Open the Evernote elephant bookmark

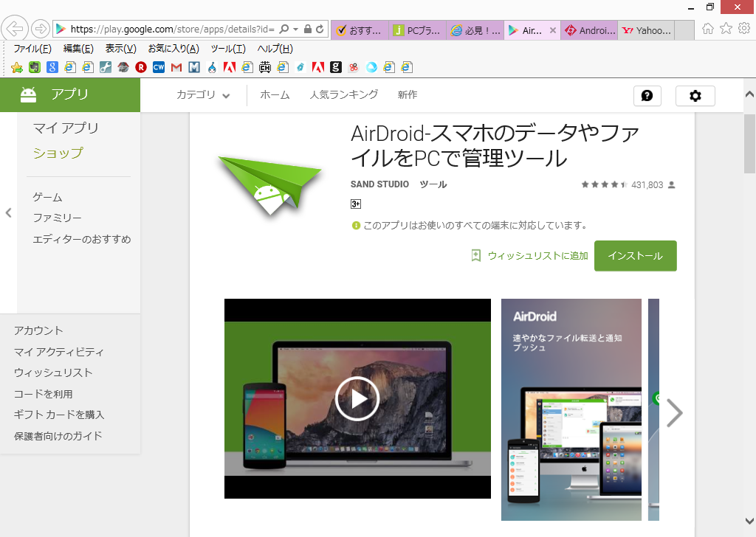pyautogui.click(x=34, y=67)
